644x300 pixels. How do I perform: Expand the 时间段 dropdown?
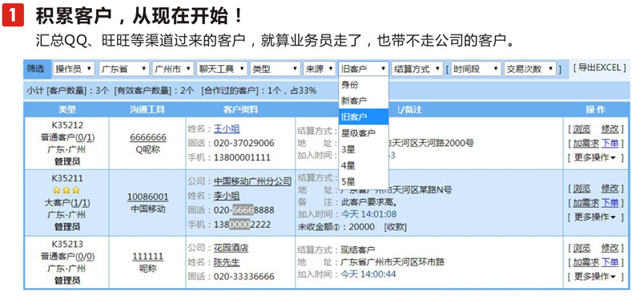[x=476, y=69]
